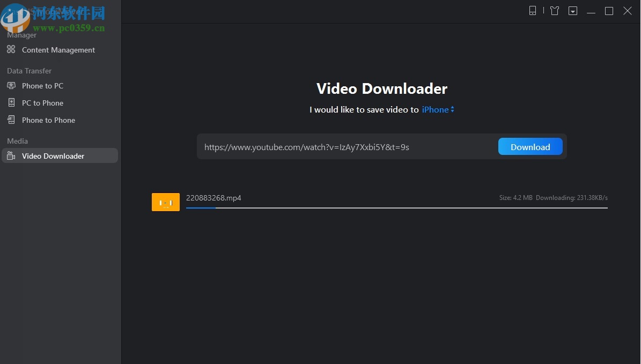
Task: Open the title bar dropdown menu icon
Action: [x=573, y=11]
